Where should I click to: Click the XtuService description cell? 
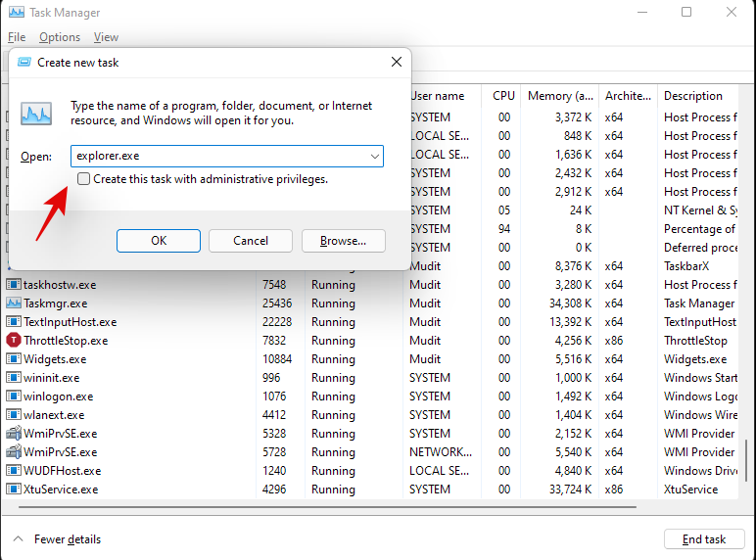click(690, 490)
